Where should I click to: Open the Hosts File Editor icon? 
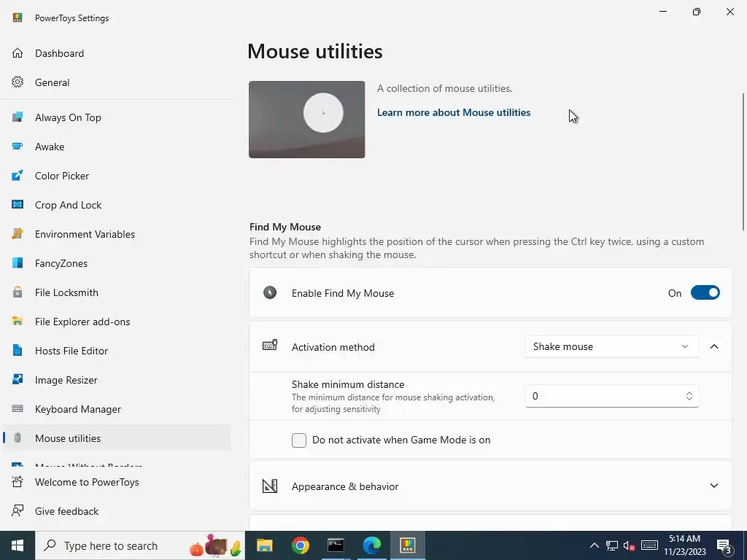click(18, 351)
